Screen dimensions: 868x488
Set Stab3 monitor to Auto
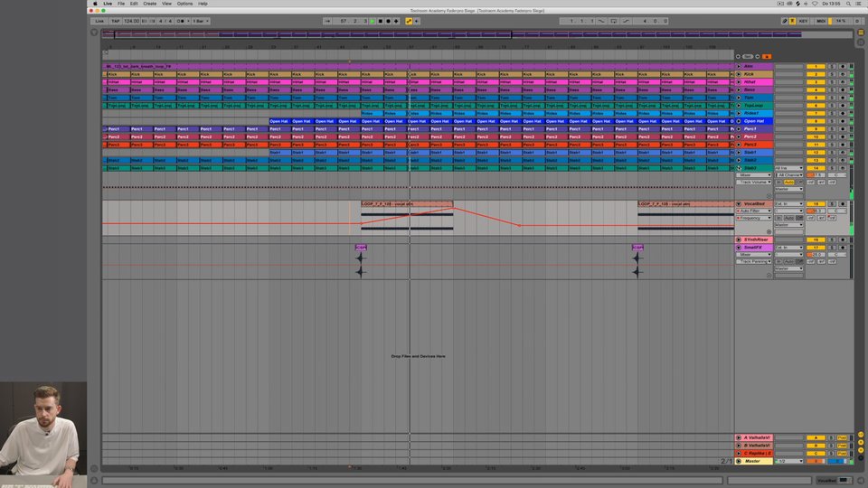(788, 182)
